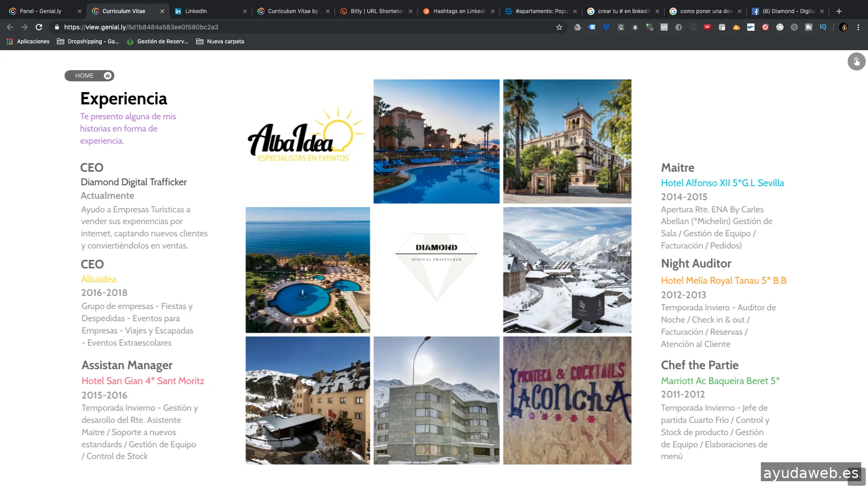Click the HOME button with house icon

pyautogui.click(x=89, y=75)
